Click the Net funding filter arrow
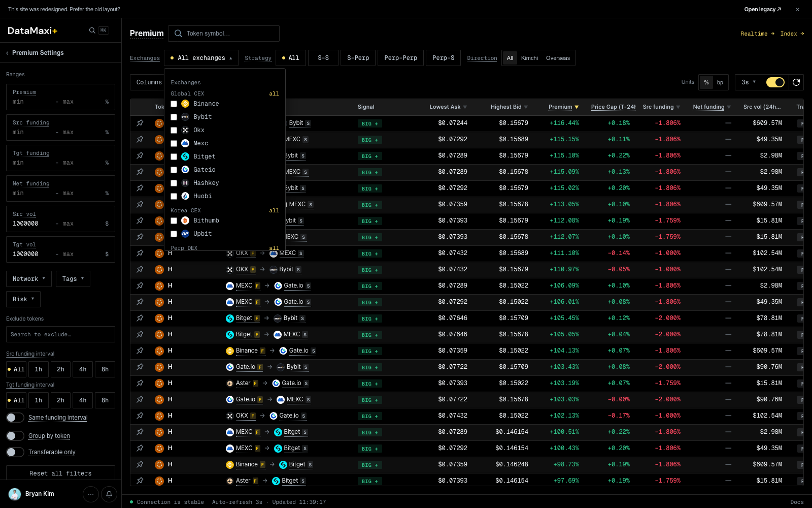The width and height of the screenshot is (812, 508). coord(729,107)
